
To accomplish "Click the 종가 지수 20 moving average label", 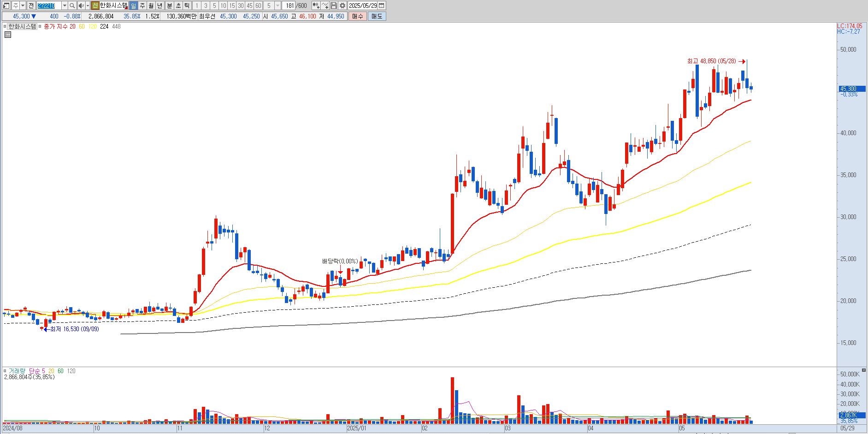I will coord(59,27).
